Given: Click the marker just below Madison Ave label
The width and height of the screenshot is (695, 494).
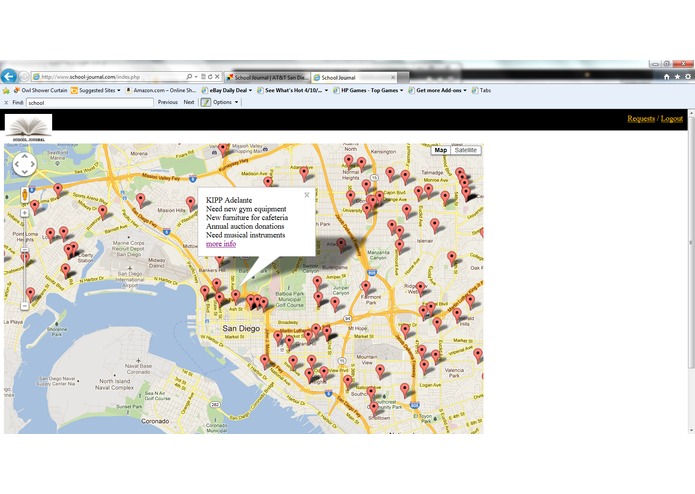Looking at the screenshot, I should [268, 183].
